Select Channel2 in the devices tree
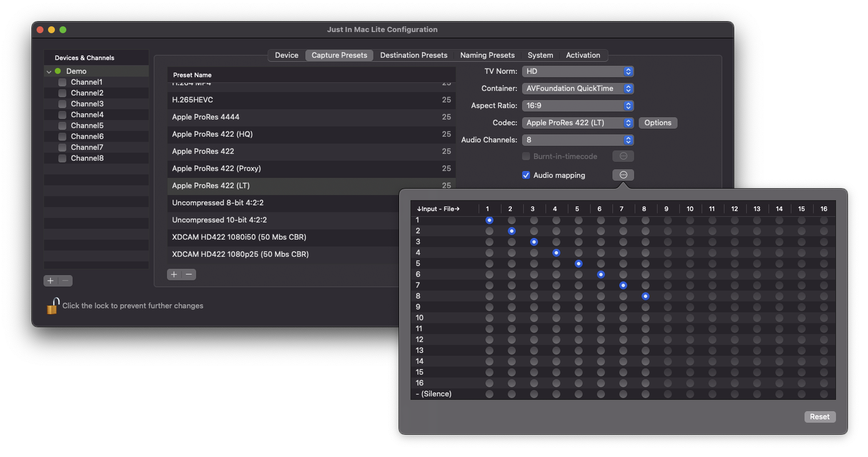Image resolution: width=868 pixels, height=457 pixels. point(97,93)
